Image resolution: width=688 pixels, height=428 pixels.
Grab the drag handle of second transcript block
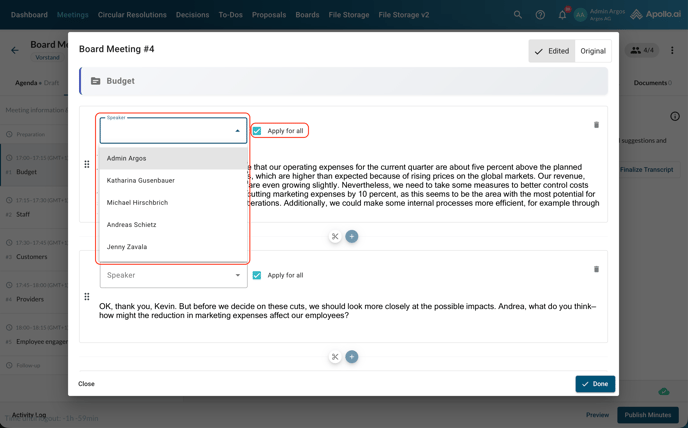[x=87, y=297]
